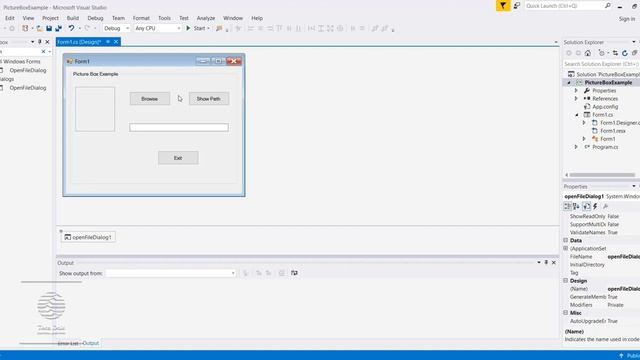Switch Properties to Categorized view
The width and height of the screenshot is (640, 360).
pyautogui.click(x=567, y=207)
